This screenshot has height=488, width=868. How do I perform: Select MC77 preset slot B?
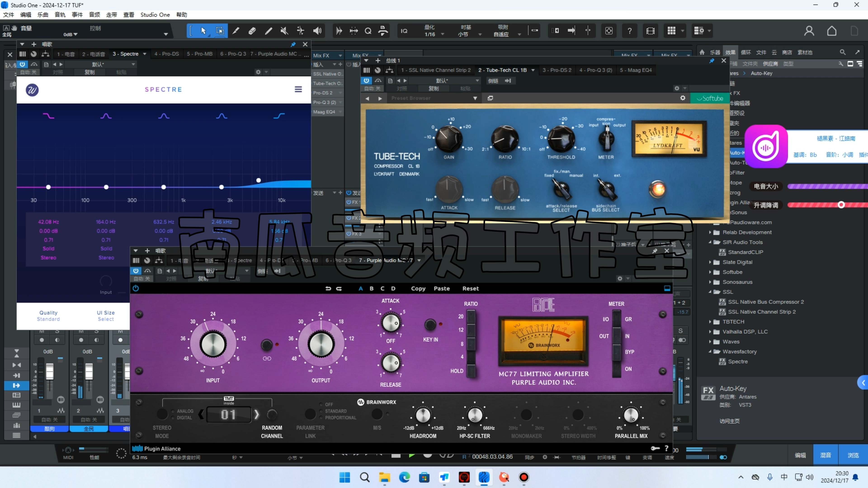click(x=371, y=288)
